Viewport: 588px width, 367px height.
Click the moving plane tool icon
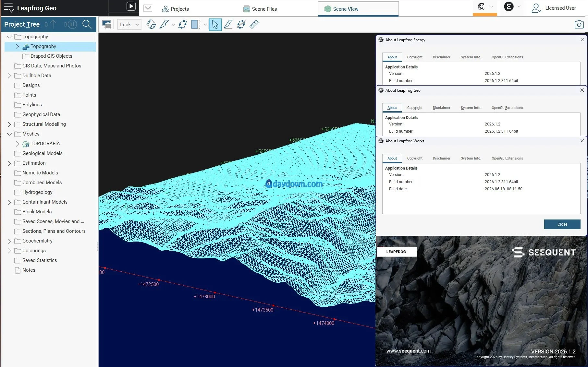pyautogui.click(x=183, y=24)
